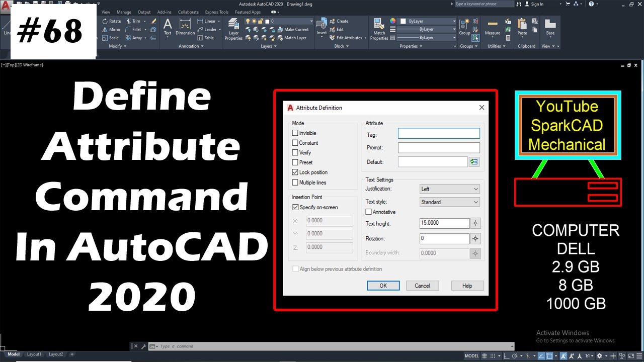
Task: Enable the Preset mode checkbox
Action: [295, 162]
